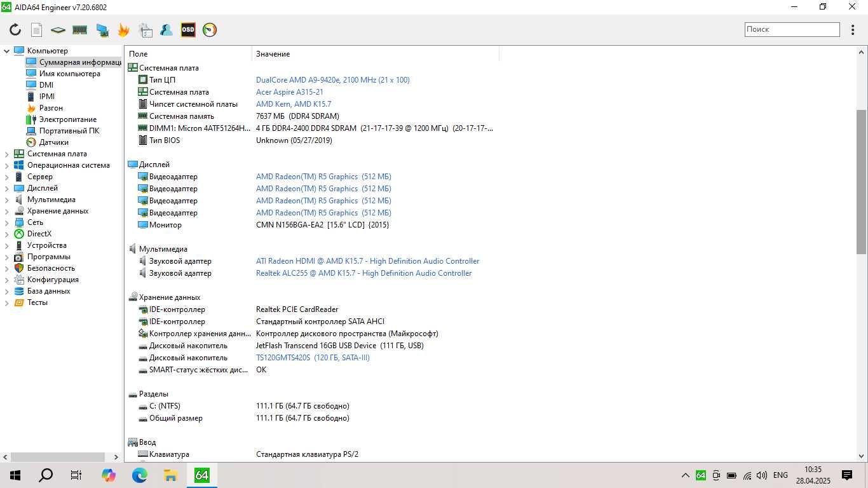868x488 pixels.
Task: Select Тесты in the tree
Action: [x=37, y=302]
